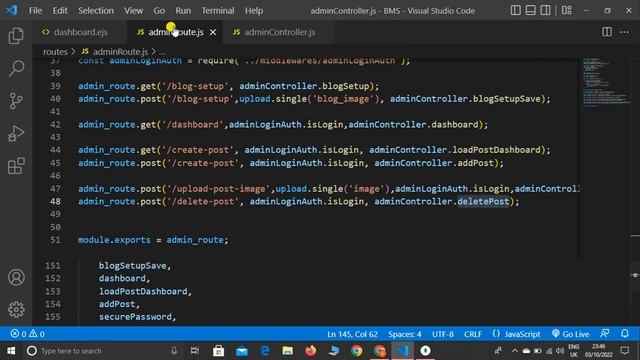
Task: Toggle the primary side bar layout icon
Action: point(516,10)
